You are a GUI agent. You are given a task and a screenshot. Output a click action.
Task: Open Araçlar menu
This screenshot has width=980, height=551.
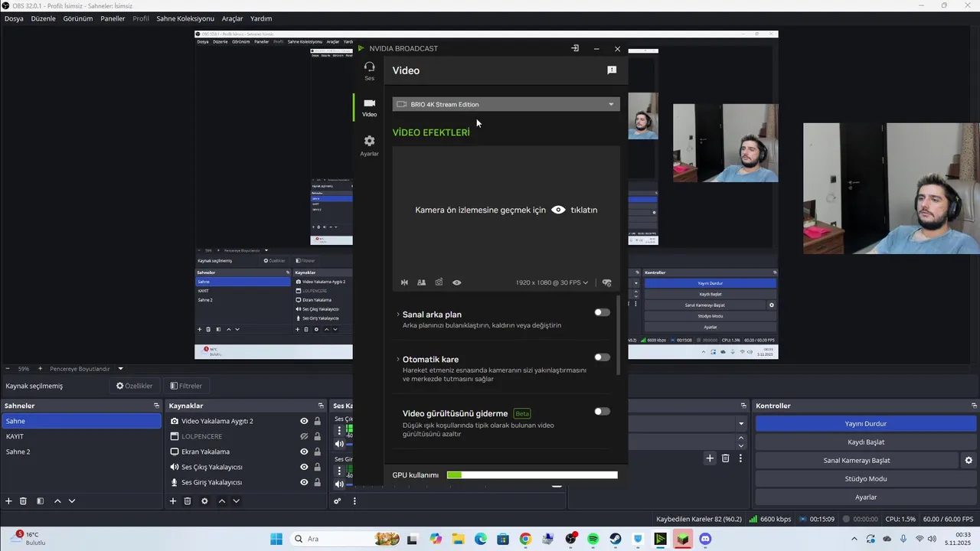point(232,18)
